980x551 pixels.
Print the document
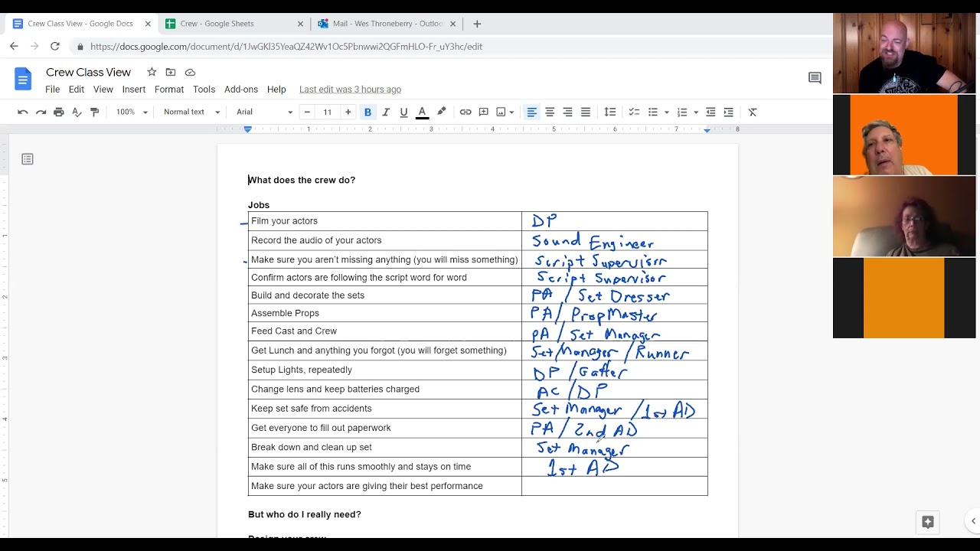59,112
